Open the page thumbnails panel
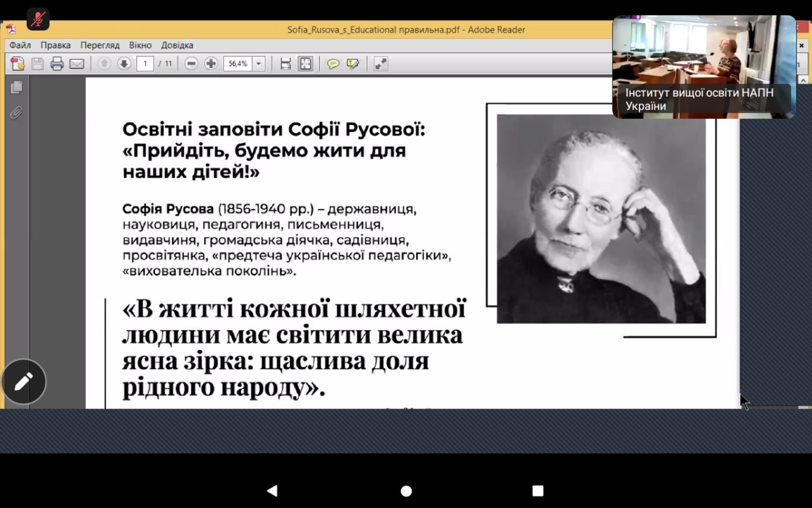This screenshot has height=508, width=812. pos(16,87)
